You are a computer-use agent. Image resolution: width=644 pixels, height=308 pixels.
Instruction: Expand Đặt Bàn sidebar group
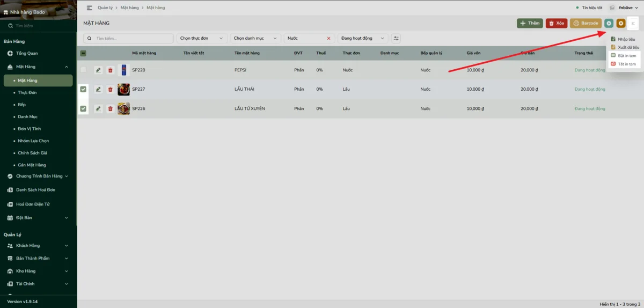click(38, 218)
